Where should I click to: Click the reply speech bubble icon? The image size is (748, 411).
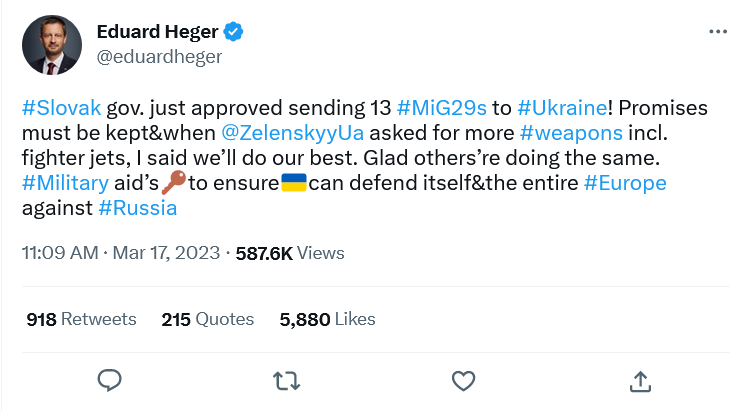coord(110,380)
